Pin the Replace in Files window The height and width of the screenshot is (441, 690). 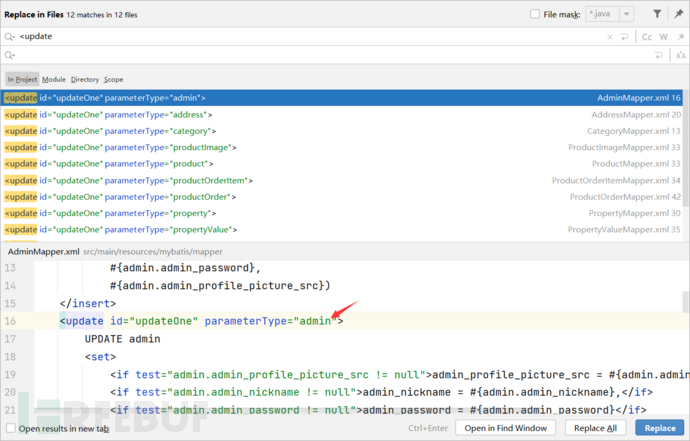tap(677, 14)
